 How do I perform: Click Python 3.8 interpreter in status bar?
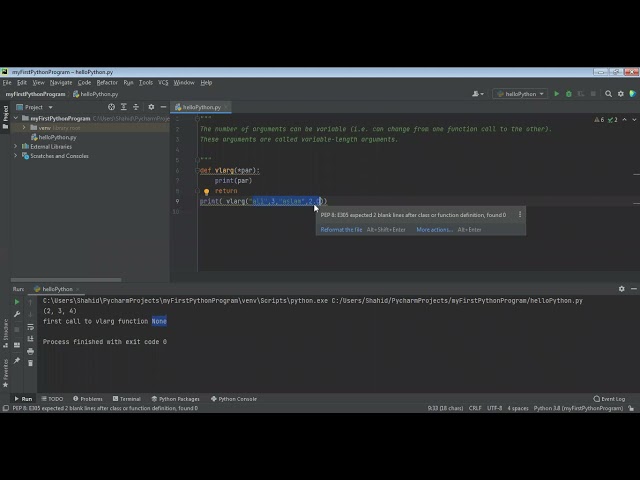click(578, 408)
